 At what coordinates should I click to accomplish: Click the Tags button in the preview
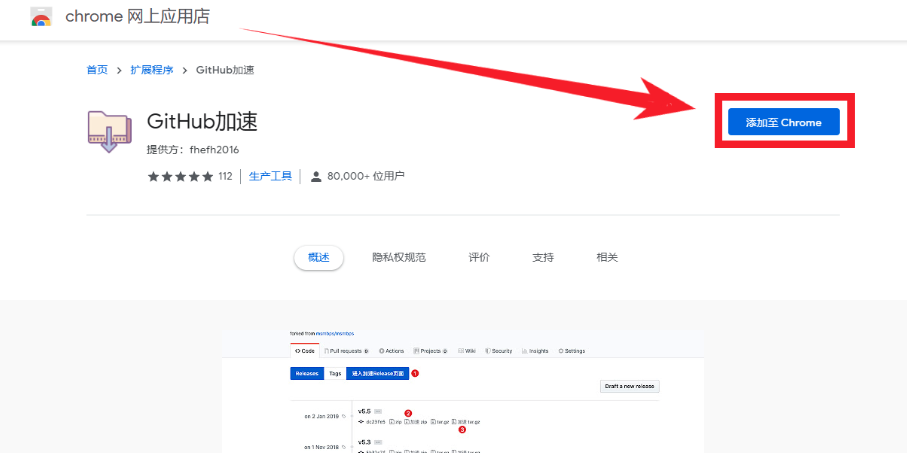click(x=335, y=374)
